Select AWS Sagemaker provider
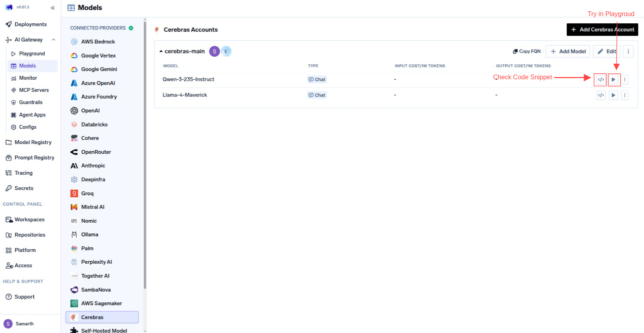Screen dimensions: 644x333 (102, 303)
